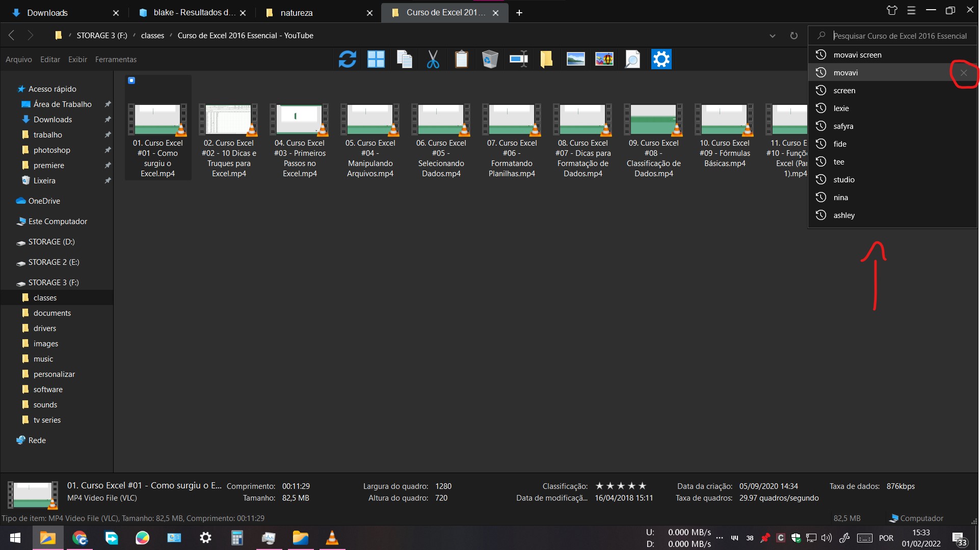Select 'ashley' from search history

tap(892, 215)
